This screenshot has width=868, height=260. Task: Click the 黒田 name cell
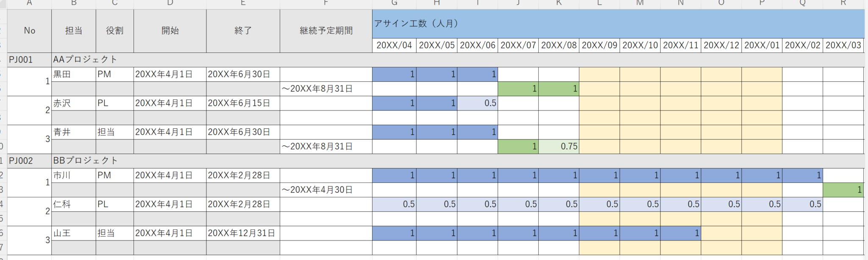click(x=73, y=75)
